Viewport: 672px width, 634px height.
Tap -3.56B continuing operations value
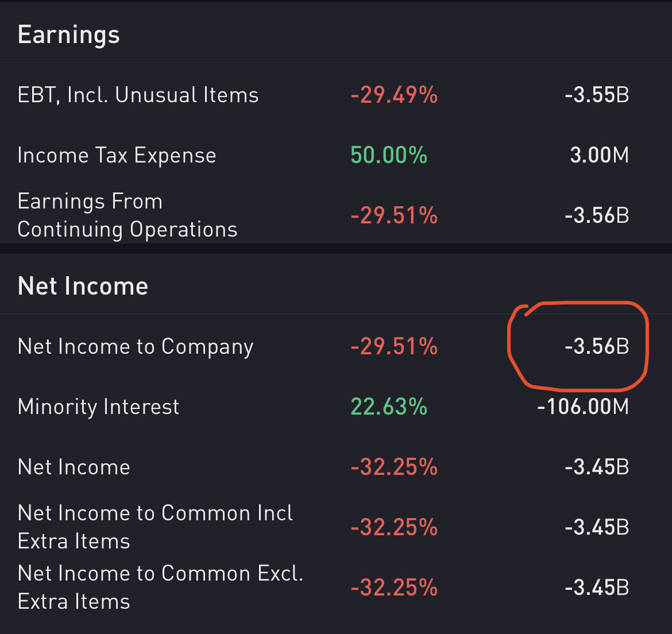click(x=597, y=215)
